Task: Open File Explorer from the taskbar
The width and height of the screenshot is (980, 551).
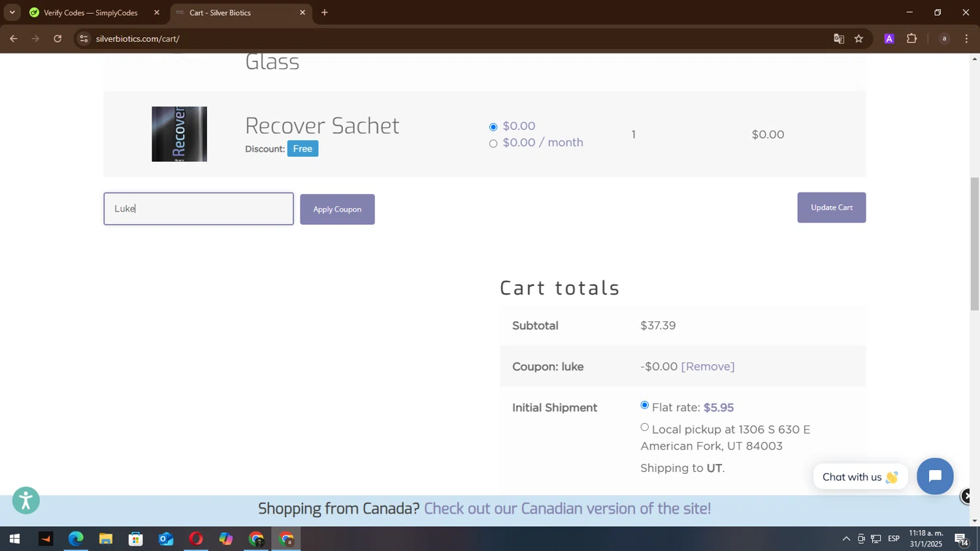Action: pyautogui.click(x=106, y=539)
